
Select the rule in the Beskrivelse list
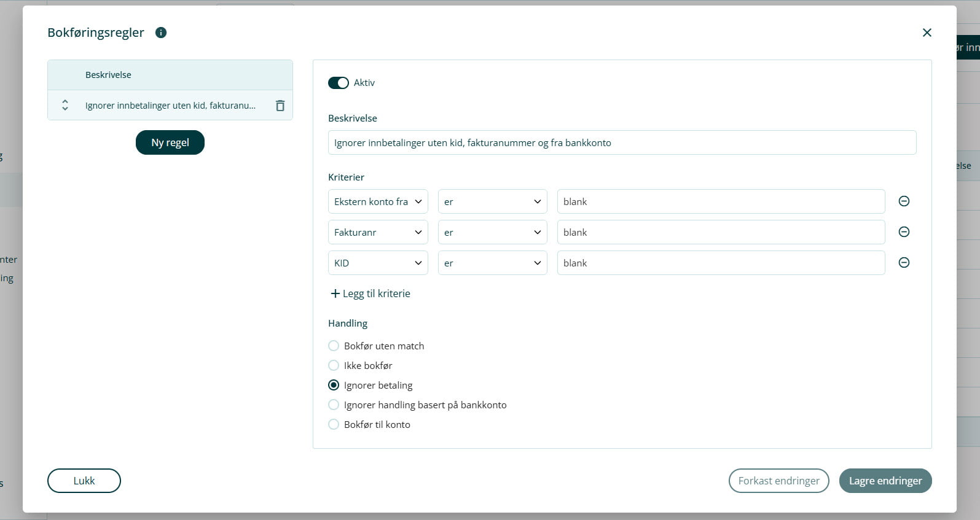[x=170, y=106]
